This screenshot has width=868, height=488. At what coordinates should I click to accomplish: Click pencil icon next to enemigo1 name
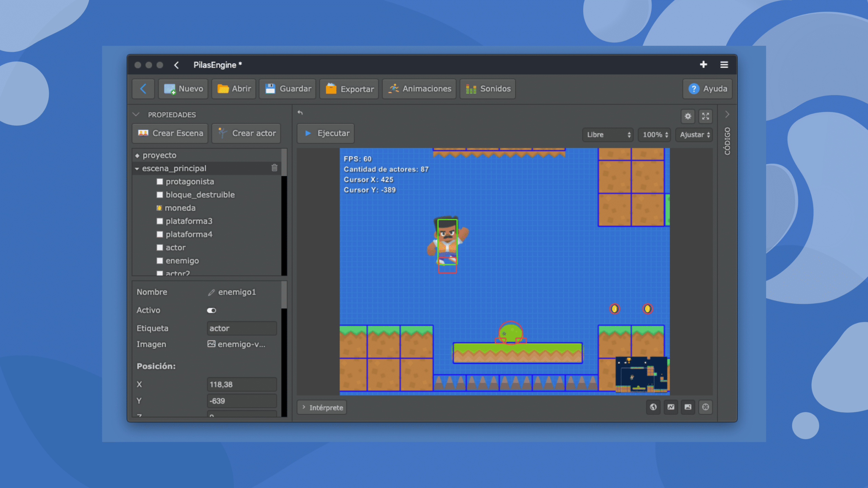[211, 292]
